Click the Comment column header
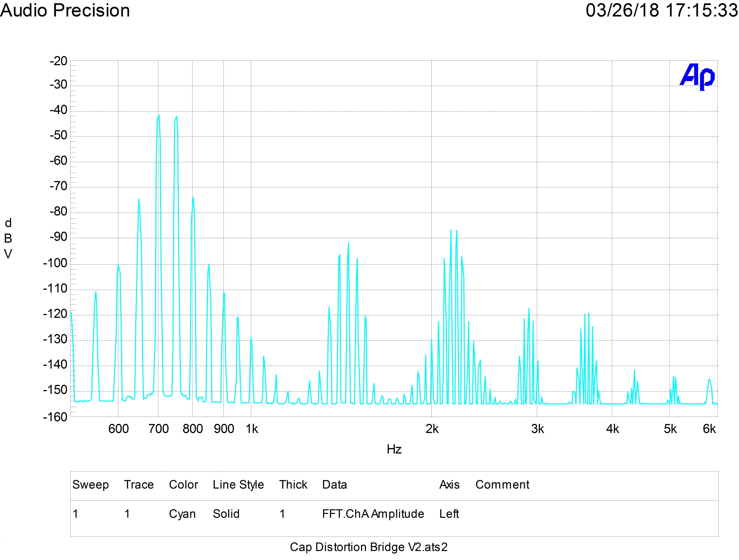The image size is (739, 560). tap(502, 485)
